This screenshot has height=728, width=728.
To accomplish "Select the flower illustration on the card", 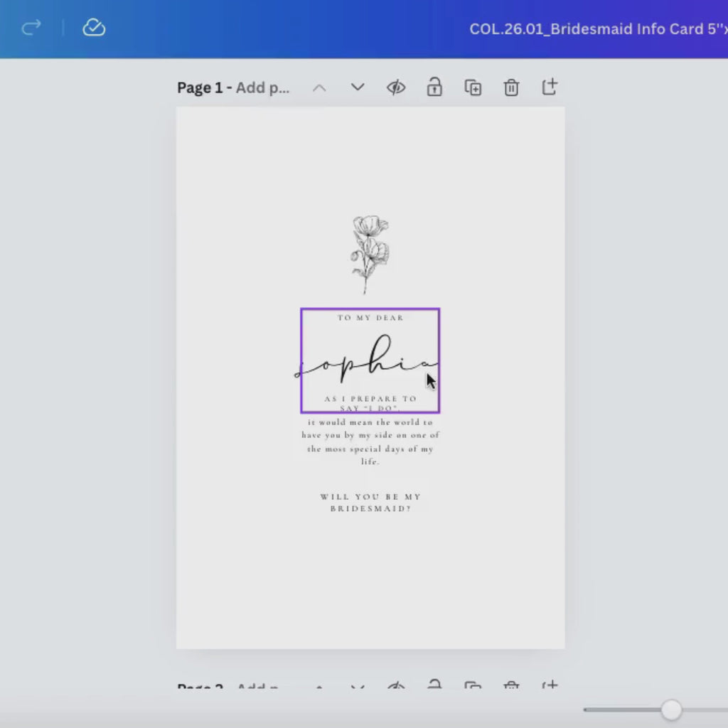I will (370, 254).
